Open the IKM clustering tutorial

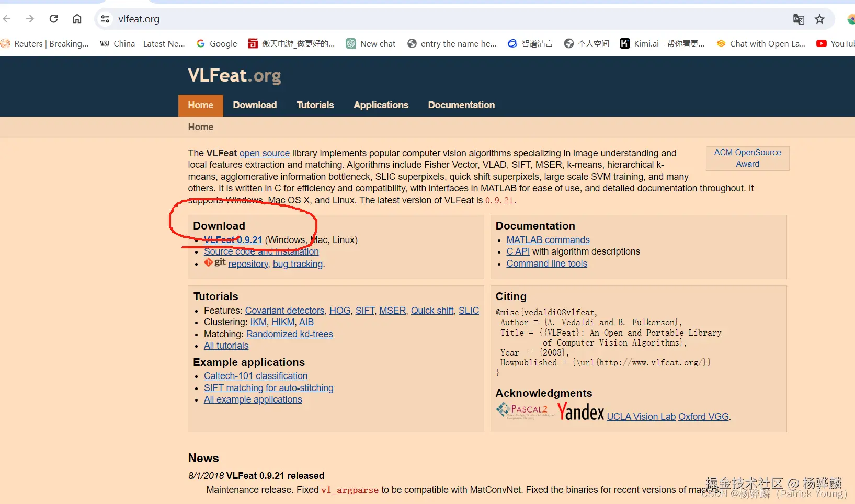point(258,322)
